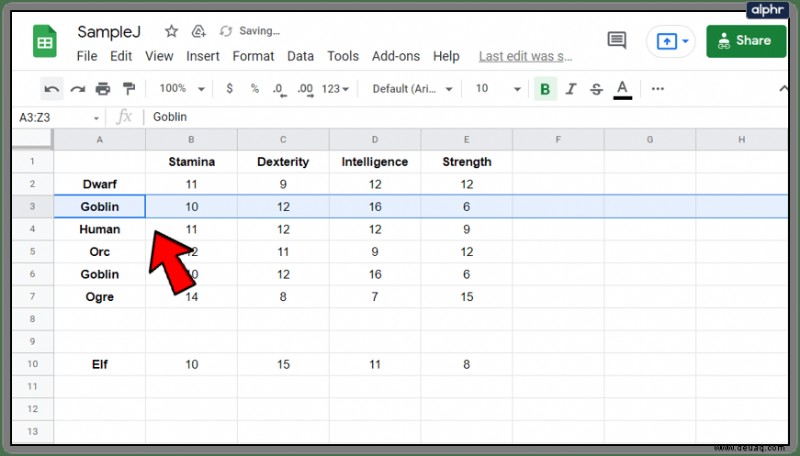Select the Dwarf cell
This screenshot has height=456, width=800.
click(99, 184)
